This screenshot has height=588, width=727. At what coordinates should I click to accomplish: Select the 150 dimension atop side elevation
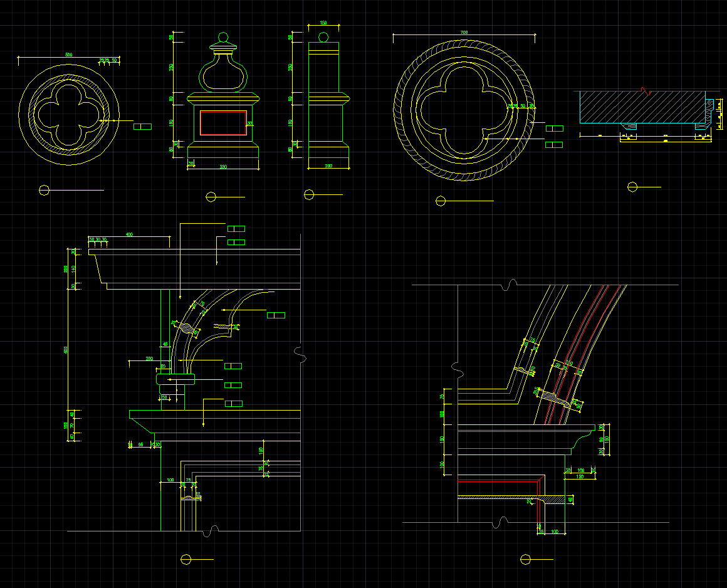323,23
